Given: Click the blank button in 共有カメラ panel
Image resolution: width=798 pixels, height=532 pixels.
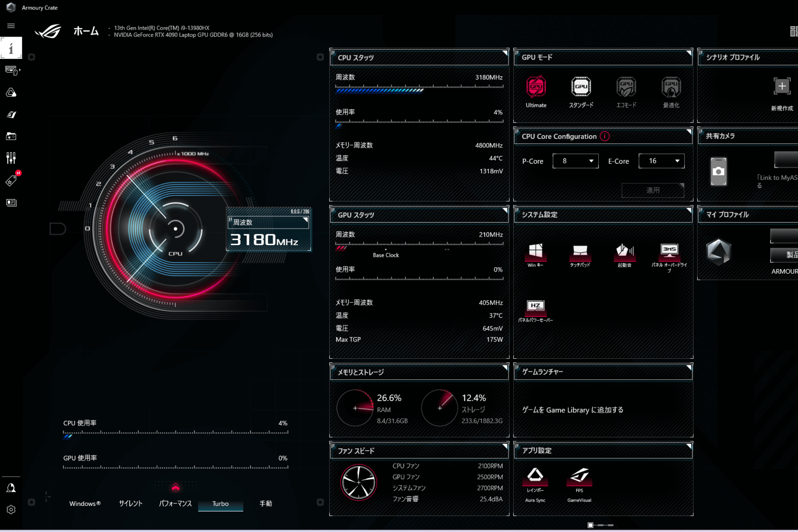Looking at the screenshot, I should pyautogui.click(x=786, y=159).
